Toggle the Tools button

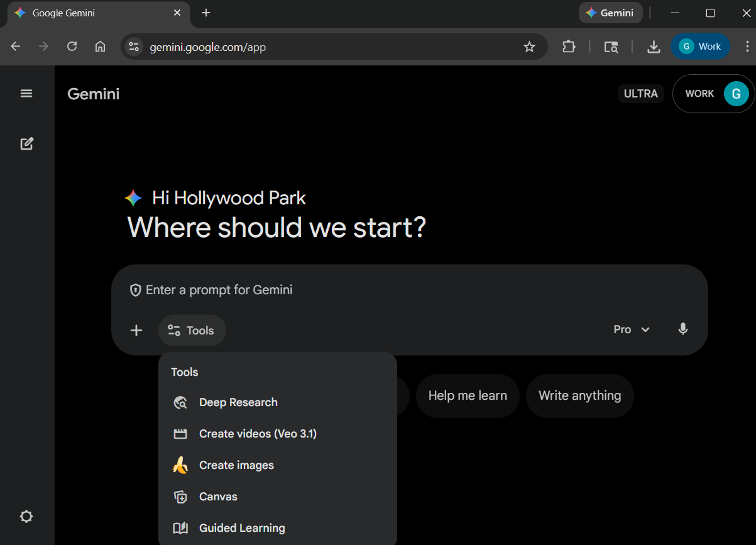coord(192,331)
